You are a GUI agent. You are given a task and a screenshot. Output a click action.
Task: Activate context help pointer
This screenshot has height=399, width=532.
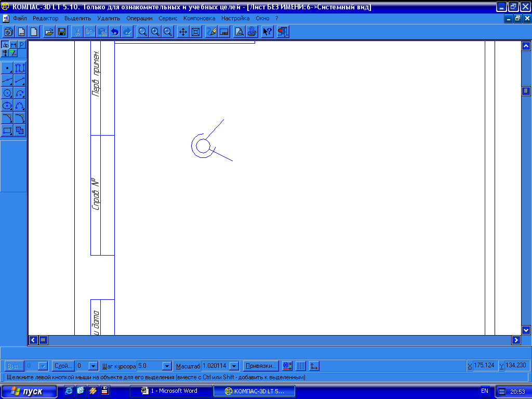pos(268,32)
